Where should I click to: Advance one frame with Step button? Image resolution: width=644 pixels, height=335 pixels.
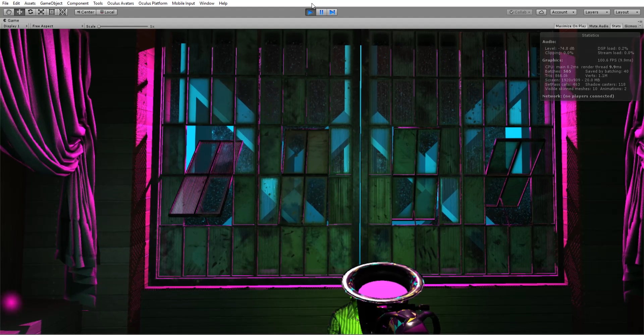(332, 12)
